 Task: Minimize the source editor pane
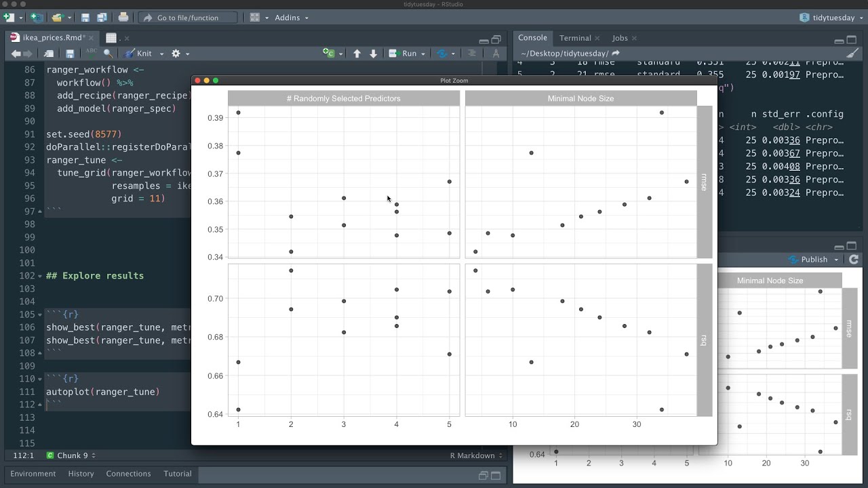click(484, 40)
